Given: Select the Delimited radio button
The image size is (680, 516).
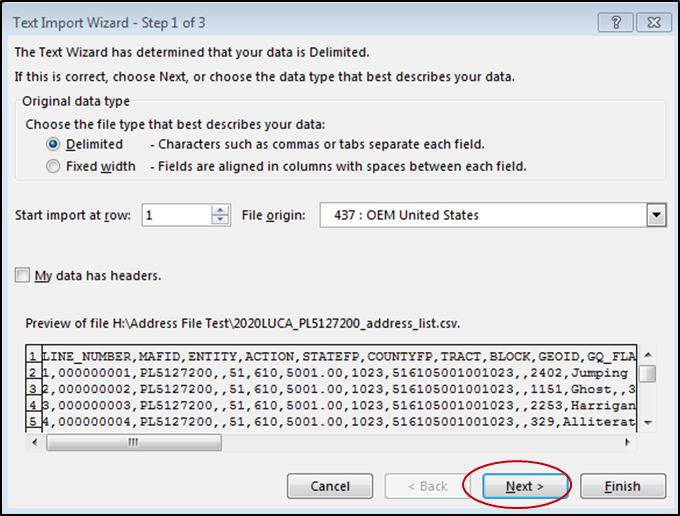Looking at the screenshot, I should [x=53, y=144].
